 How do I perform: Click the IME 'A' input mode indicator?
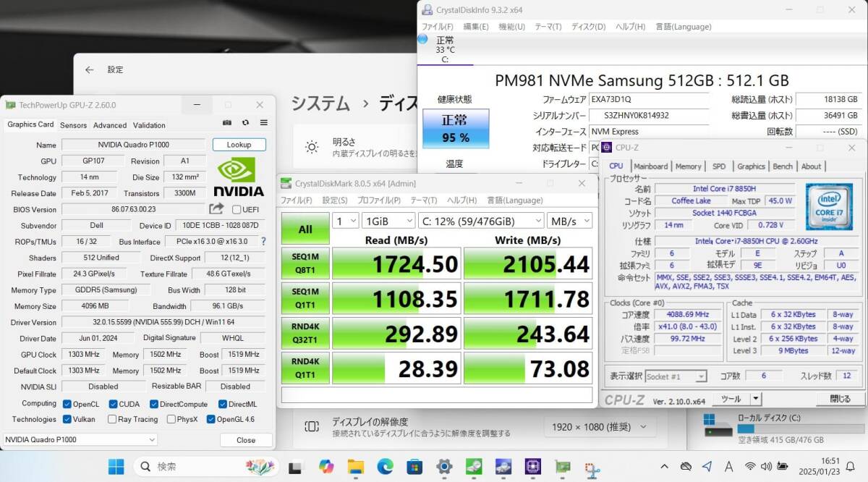pos(728,466)
